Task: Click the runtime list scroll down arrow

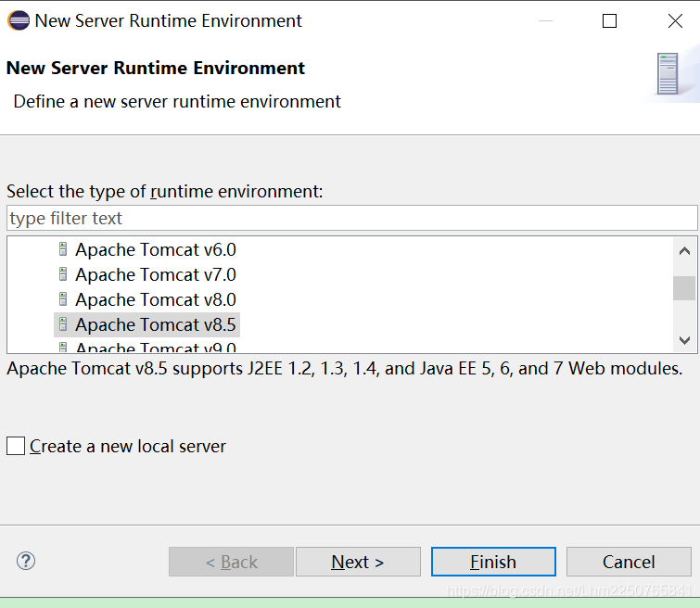Action: 684,340
